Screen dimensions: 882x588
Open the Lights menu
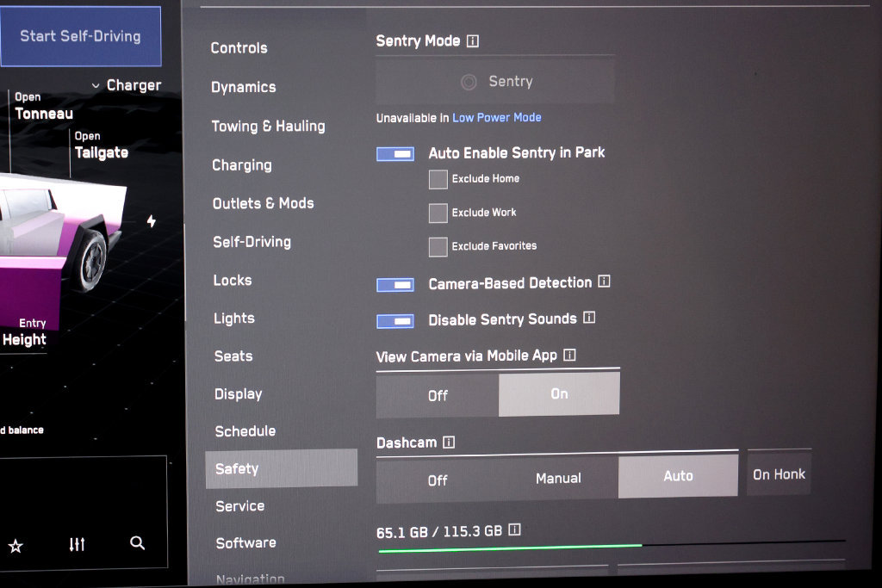(234, 319)
